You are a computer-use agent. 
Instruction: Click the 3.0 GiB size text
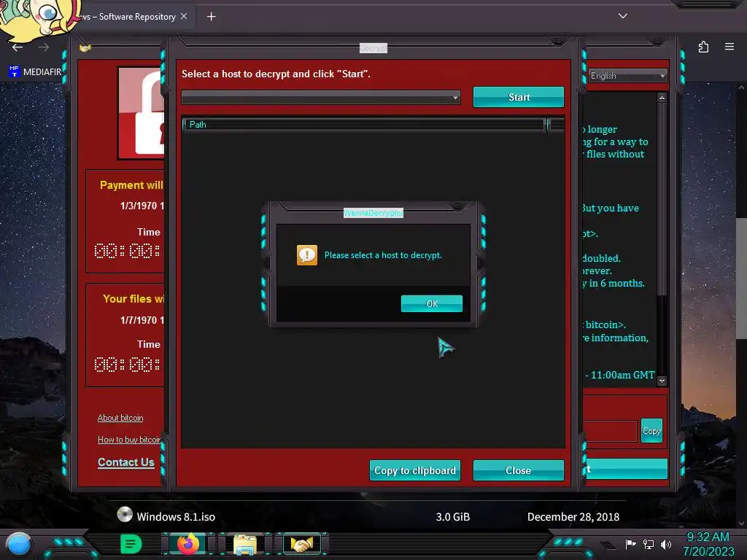click(x=452, y=517)
